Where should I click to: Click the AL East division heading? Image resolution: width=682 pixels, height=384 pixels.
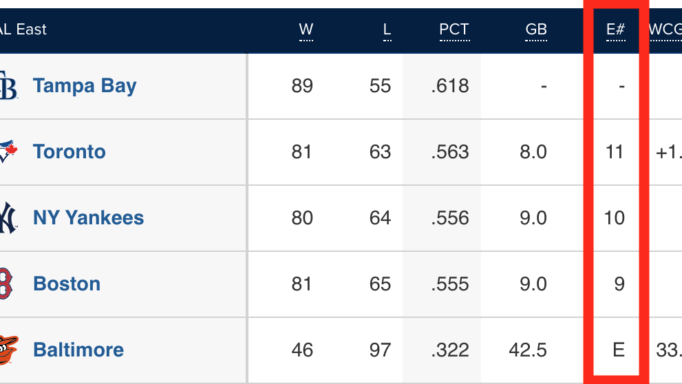[x=23, y=30]
